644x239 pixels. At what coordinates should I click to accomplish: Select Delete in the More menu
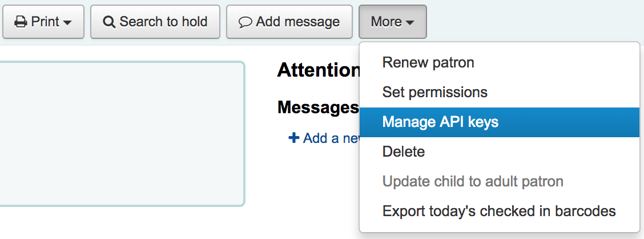point(403,152)
